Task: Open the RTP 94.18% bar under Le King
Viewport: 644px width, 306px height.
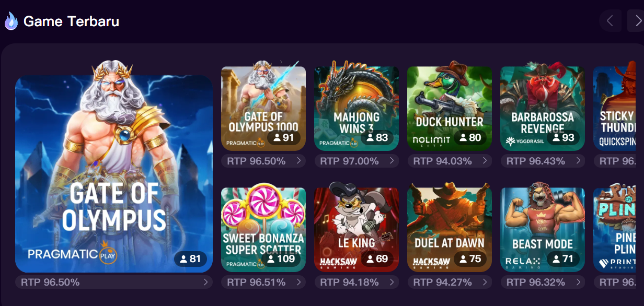Action: pos(356,283)
